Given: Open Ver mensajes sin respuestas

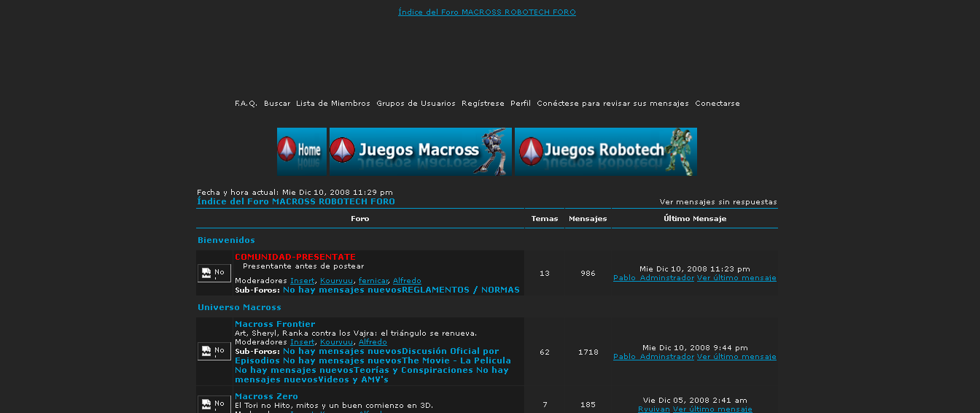Looking at the screenshot, I should [718, 202].
